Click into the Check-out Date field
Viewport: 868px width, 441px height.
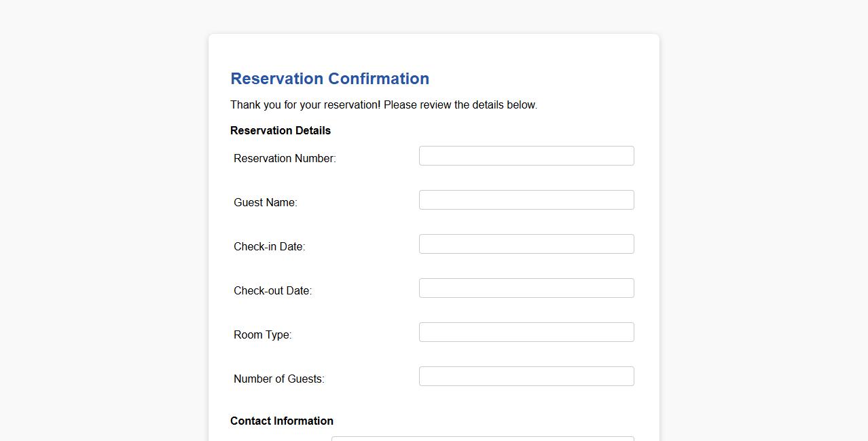tap(526, 288)
